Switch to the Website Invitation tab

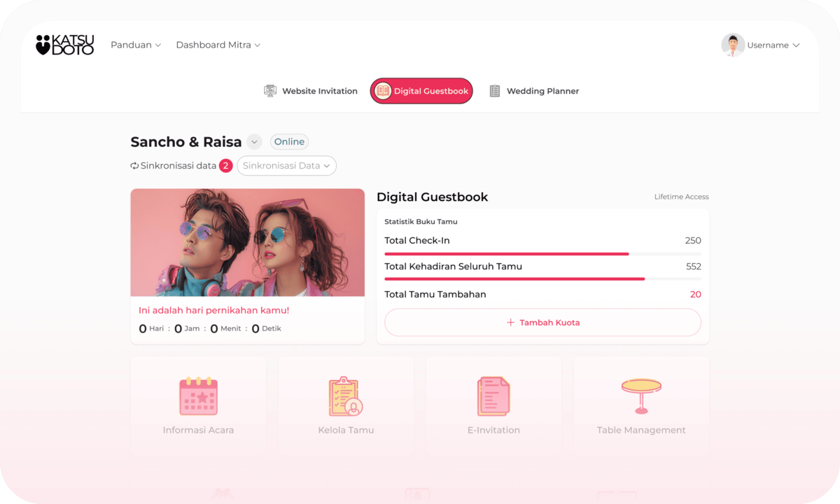[x=311, y=91]
